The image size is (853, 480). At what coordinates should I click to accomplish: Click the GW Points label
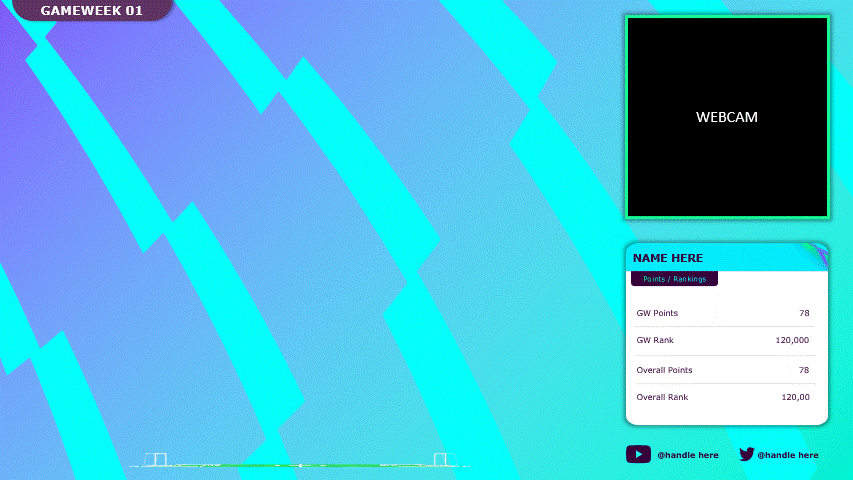click(657, 313)
